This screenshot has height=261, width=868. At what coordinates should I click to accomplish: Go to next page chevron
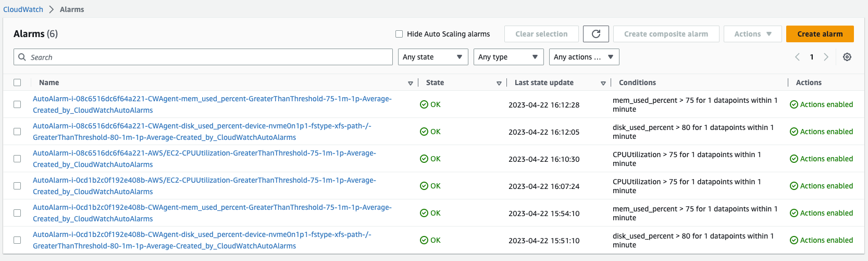pyautogui.click(x=826, y=57)
